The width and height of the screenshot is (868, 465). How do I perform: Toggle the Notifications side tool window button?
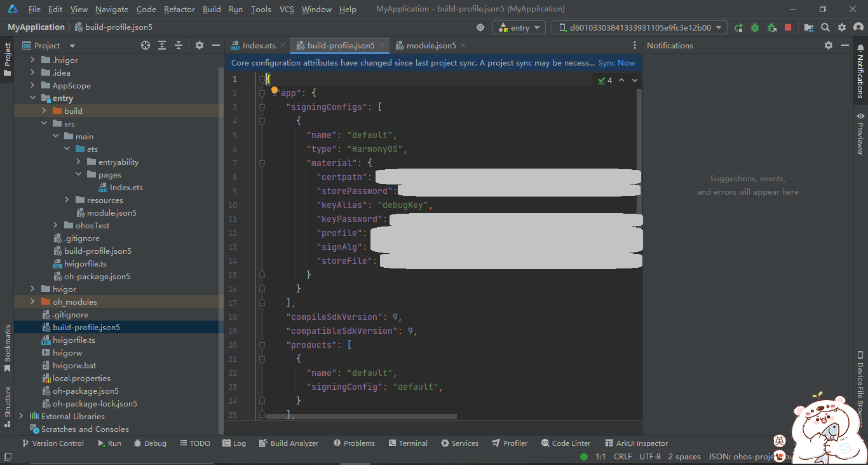860,71
